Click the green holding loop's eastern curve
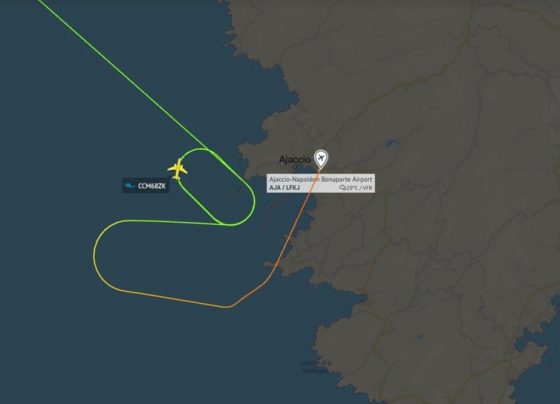 [x=252, y=204]
